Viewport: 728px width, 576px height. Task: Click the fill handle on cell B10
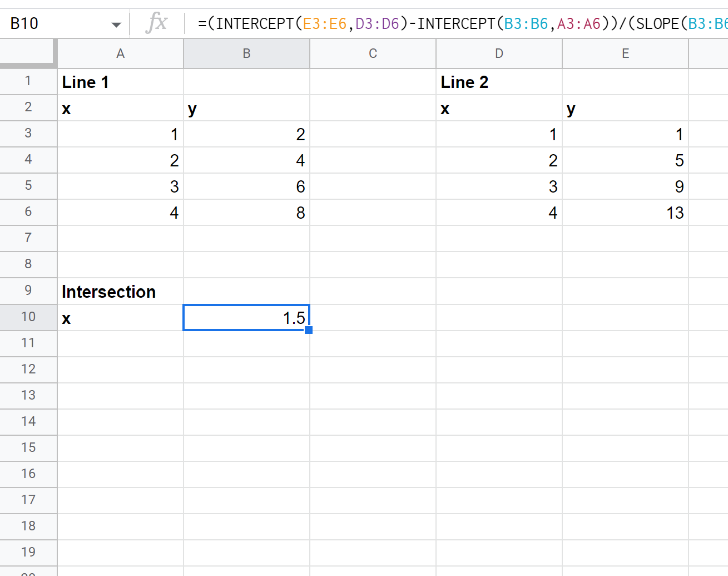coord(309,330)
